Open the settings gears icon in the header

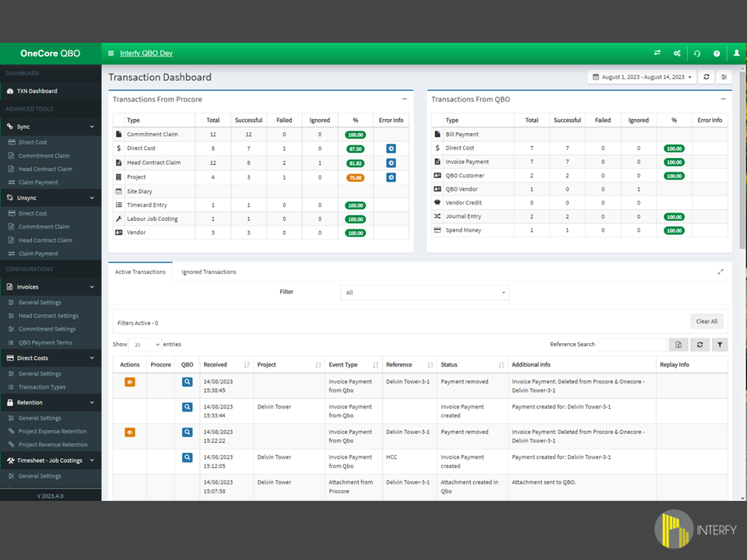coord(677,53)
